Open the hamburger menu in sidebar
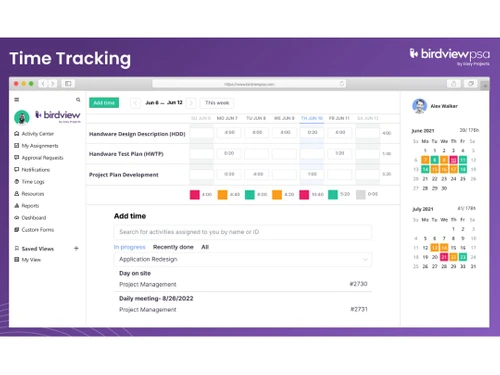 point(17,100)
